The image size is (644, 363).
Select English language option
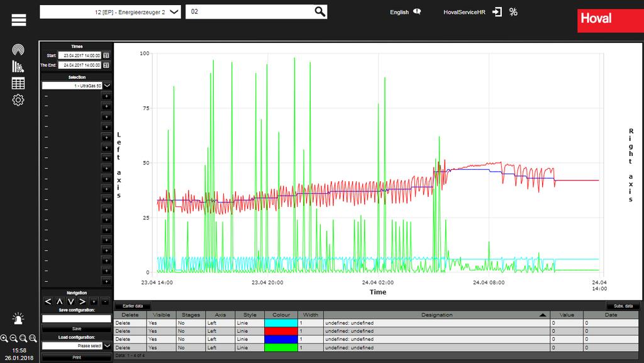(399, 12)
